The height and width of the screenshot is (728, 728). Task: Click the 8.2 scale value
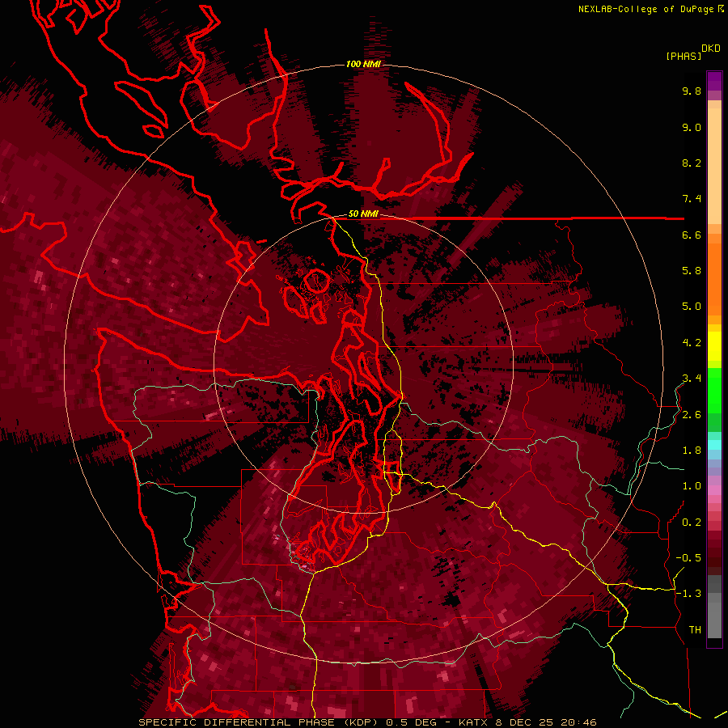pyautogui.click(x=692, y=163)
